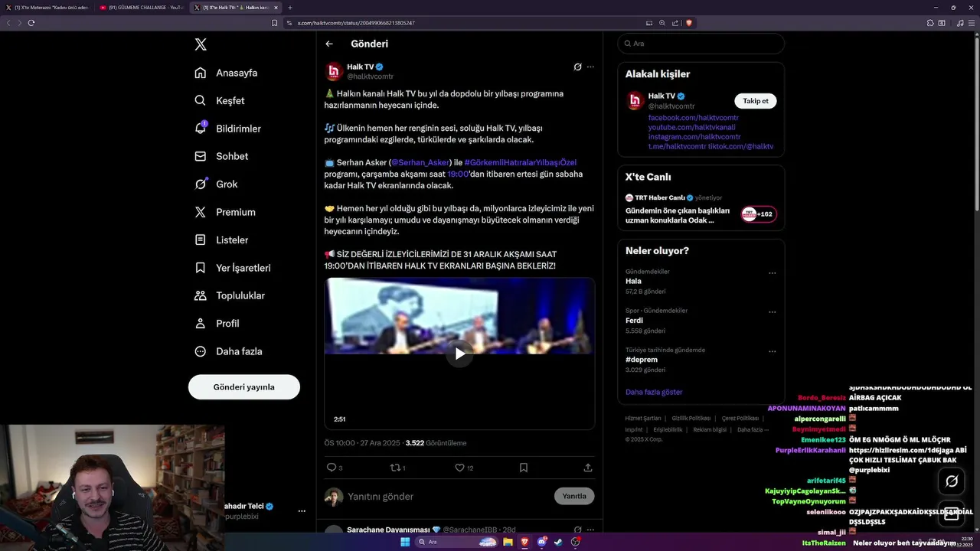
Task: Click floating Grok button at bottom right
Action: tap(952, 481)
